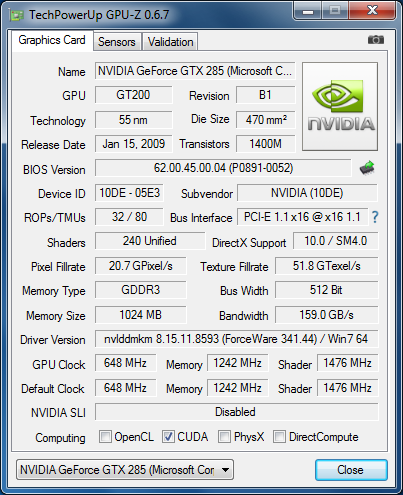Click the Memory Type value GDDR3
403x495 pixels.
pos(141,290)
